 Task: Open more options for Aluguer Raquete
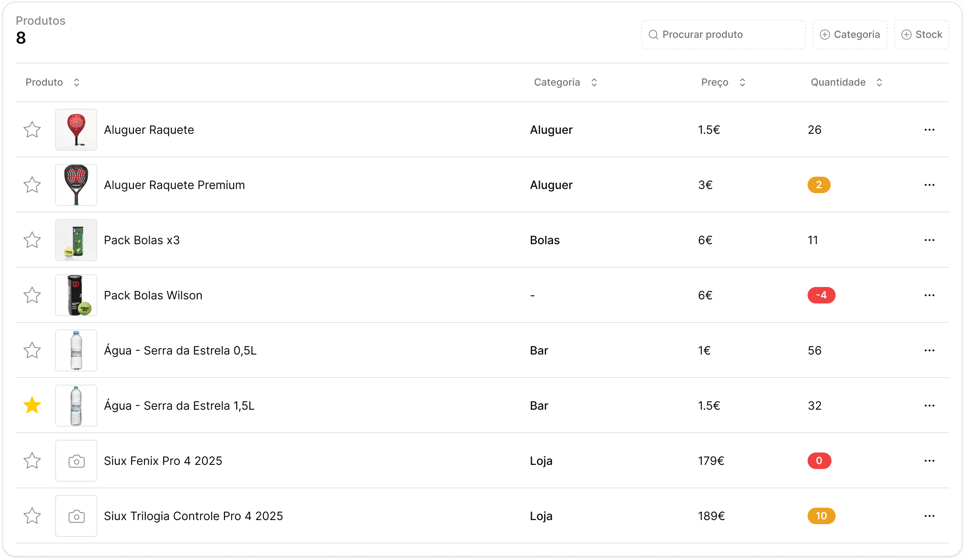click(x=929, y=130)
